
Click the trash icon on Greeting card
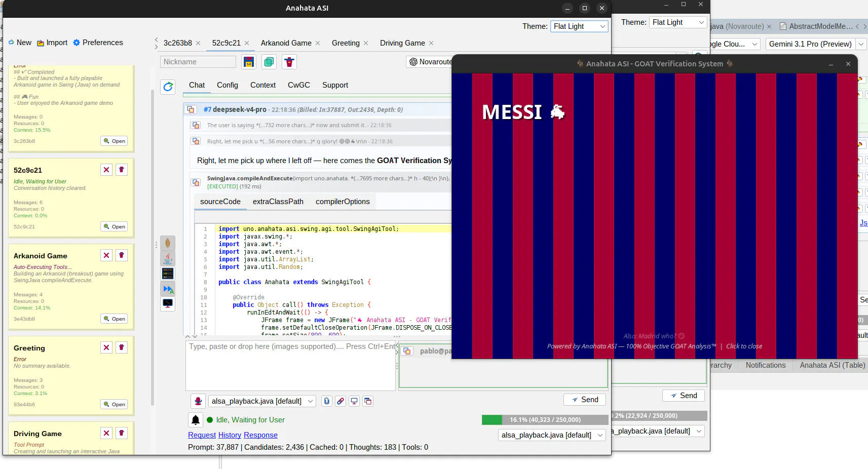[x=122, y=347]
